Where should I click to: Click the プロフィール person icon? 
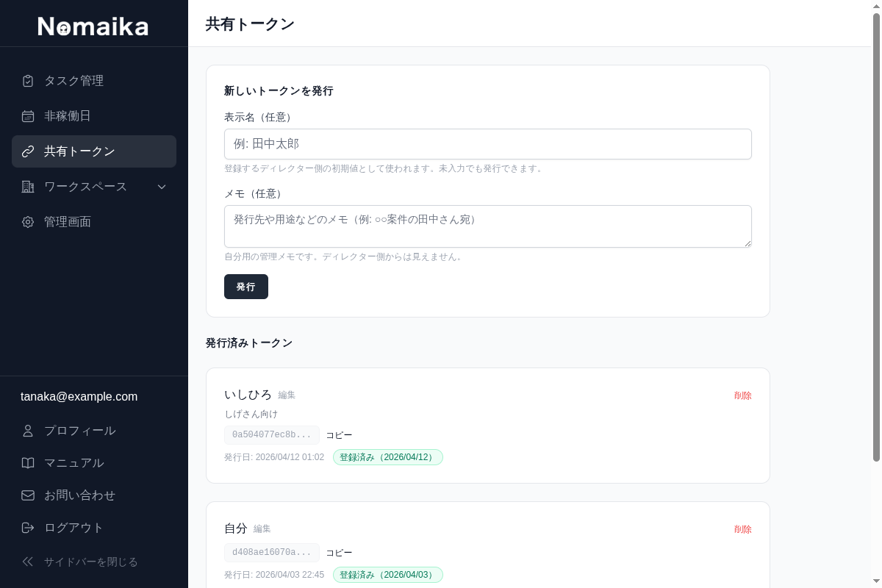click(x=28, y=431)
